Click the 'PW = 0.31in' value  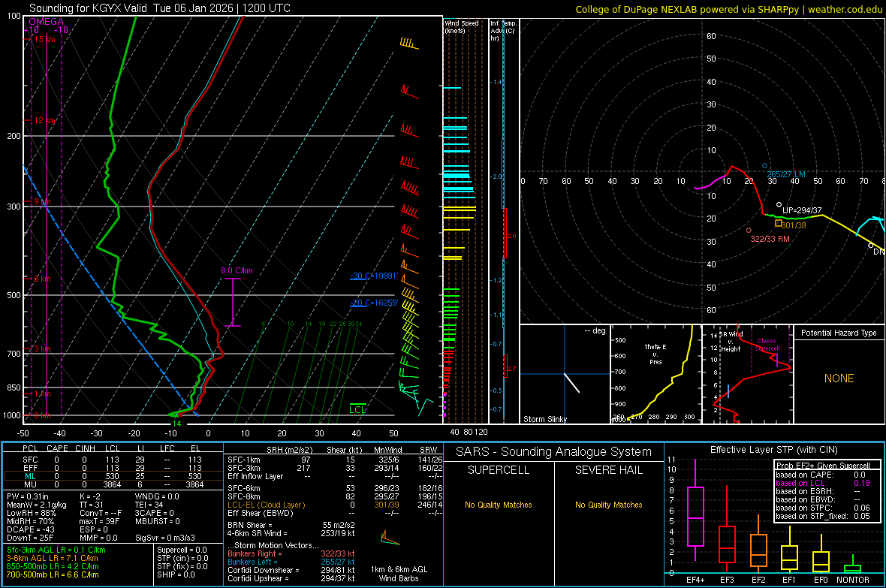tap(27, 496)
